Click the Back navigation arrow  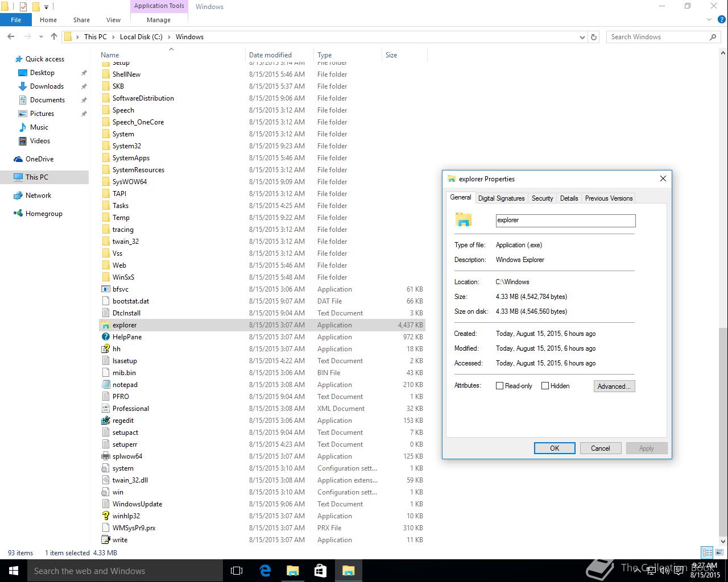11,36
